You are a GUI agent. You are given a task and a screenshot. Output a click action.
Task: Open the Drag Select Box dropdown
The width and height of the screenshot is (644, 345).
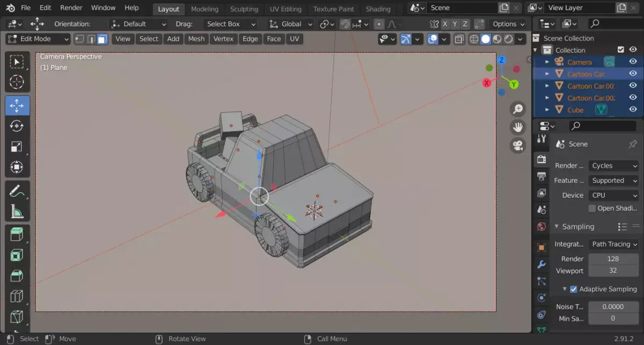(230, 24)
